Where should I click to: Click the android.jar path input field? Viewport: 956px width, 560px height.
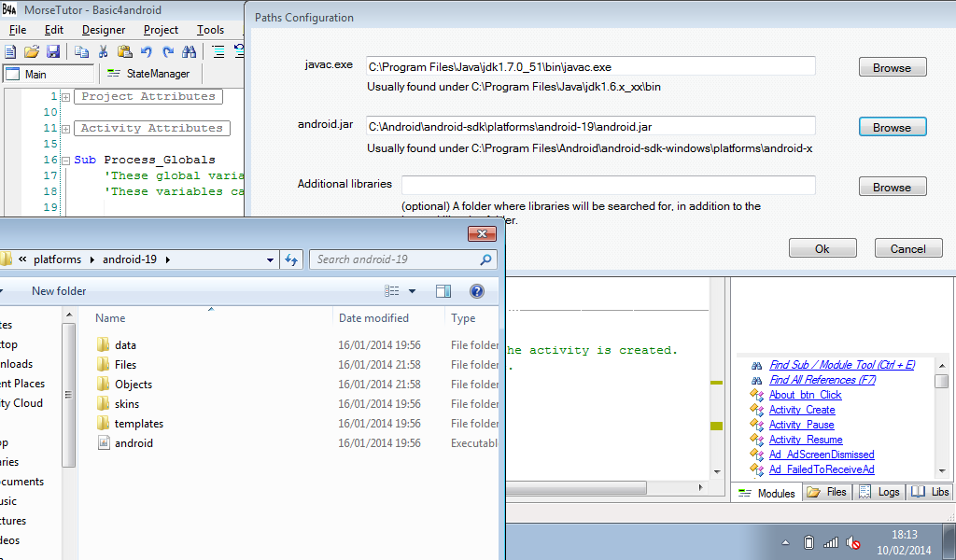590,126
